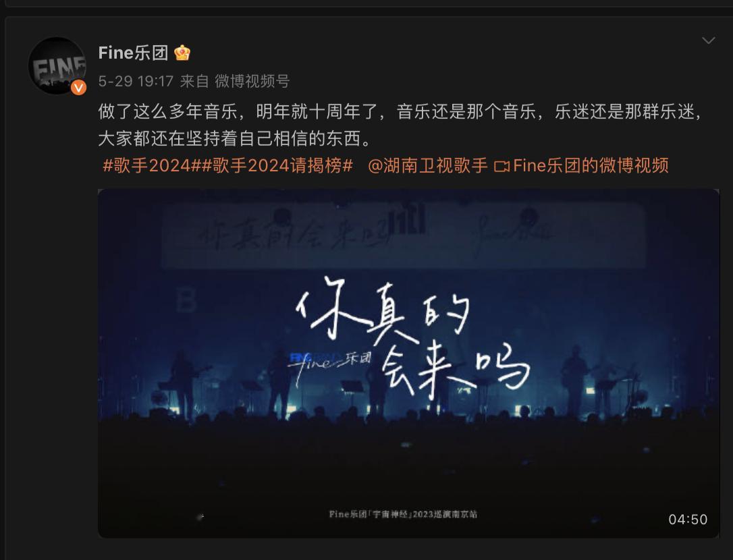
Task: Click the letter B sign in the video
Action: pos(186,300)
